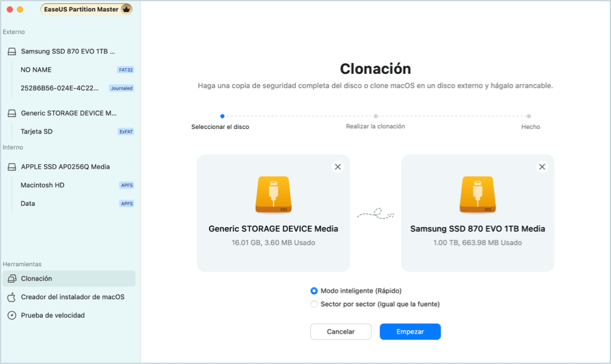Image resolution: width=611 pixels, height=364 pixels.
Task: Click the red close window button
Action: point(10,9)
